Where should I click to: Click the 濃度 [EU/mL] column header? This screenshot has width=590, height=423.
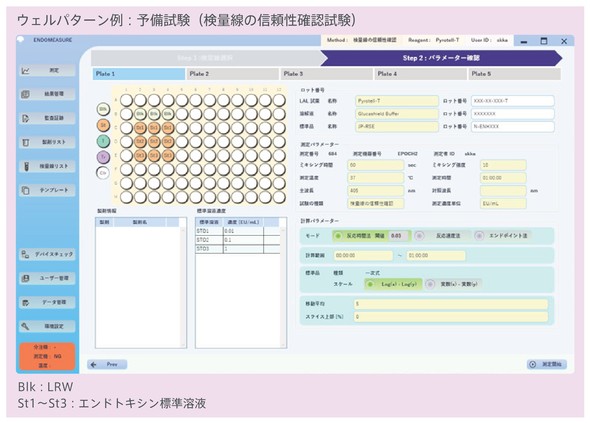pyautogui.click(x=243, y=222)
